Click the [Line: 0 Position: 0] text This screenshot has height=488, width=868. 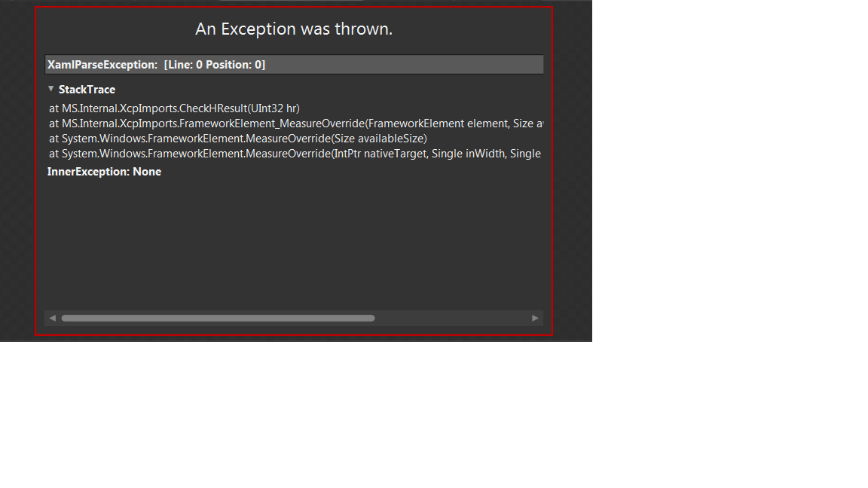pyautogui.click(x=215, y=65)
